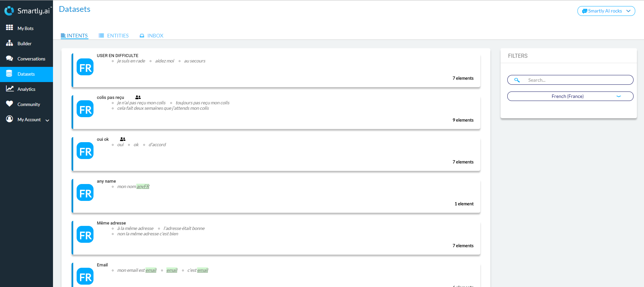The width and height of the screenshot is (644, 287).
Task: Switch to the INTENTS tab
Action: [x=75, y=35]
